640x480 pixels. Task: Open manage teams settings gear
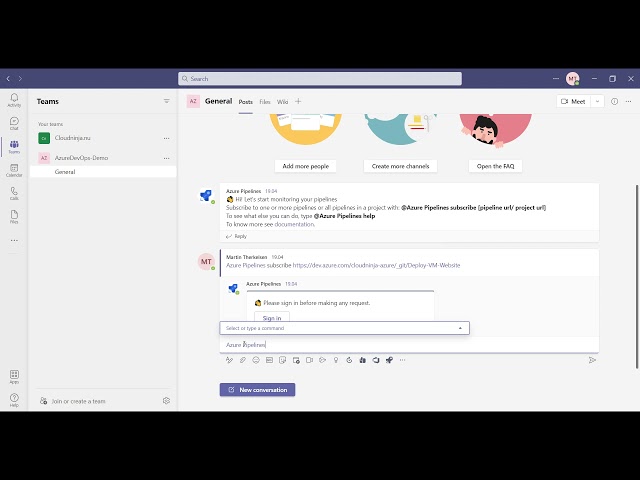[166, 401]
